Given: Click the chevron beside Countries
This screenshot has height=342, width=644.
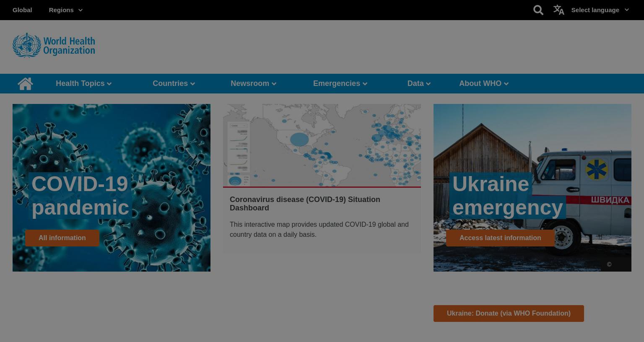Looking at the screenshot, I should click(193, 84).
